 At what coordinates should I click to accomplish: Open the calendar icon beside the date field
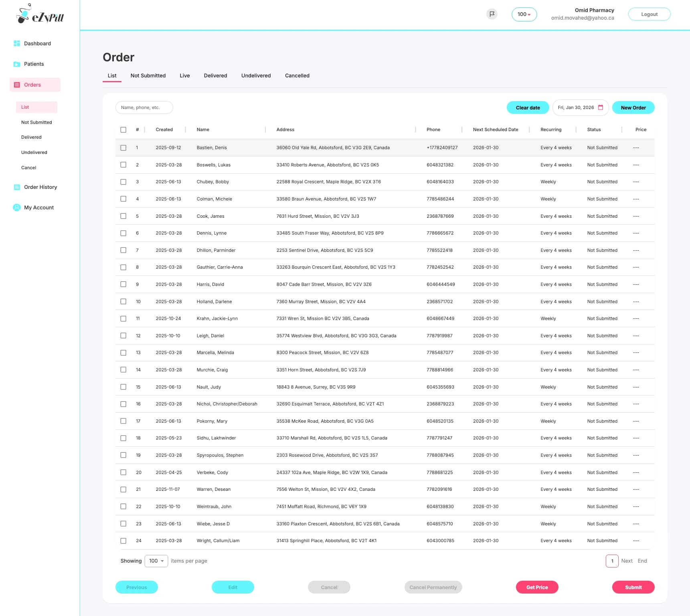point(600,107)
